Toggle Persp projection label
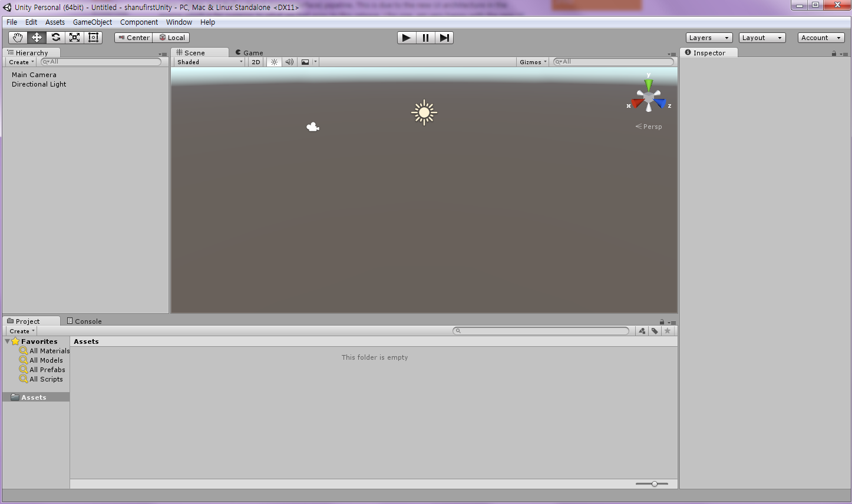 pos(649,127)
